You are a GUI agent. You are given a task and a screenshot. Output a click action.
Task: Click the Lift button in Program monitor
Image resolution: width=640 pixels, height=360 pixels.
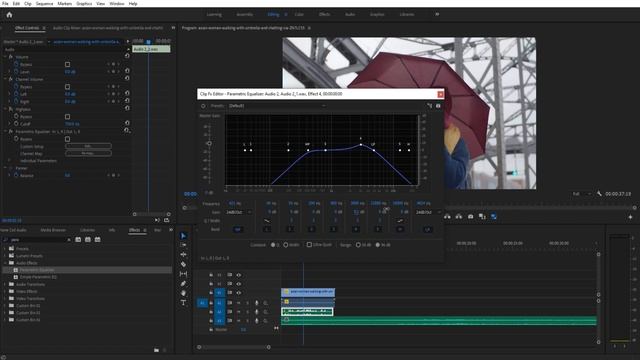447,216
